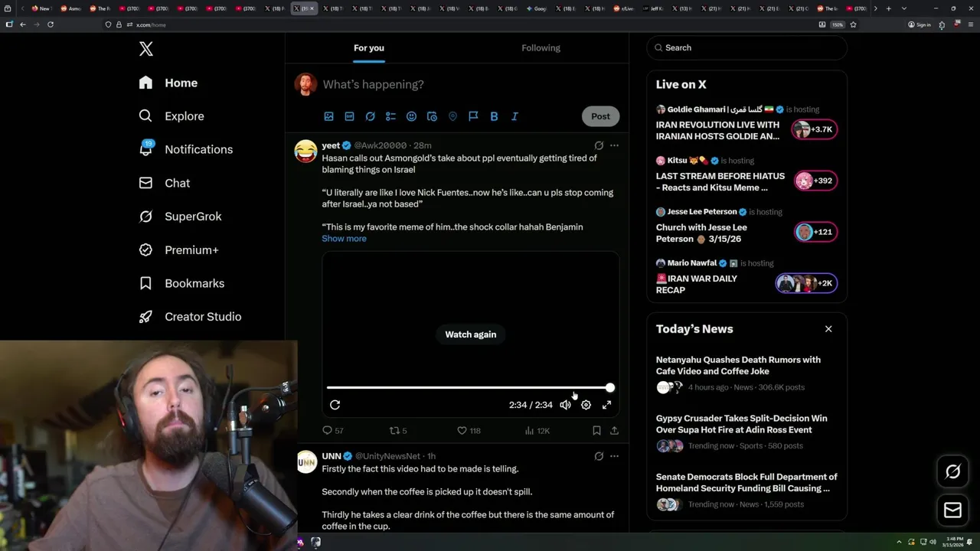This screenshot has width=980, height=551.
Task: Open the emoji picker in composer
Action: pyautogui.click(x=411, y=116)
